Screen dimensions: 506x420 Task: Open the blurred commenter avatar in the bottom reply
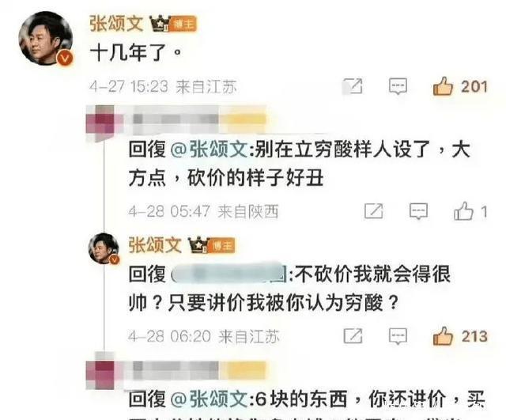tap(100, 375)
